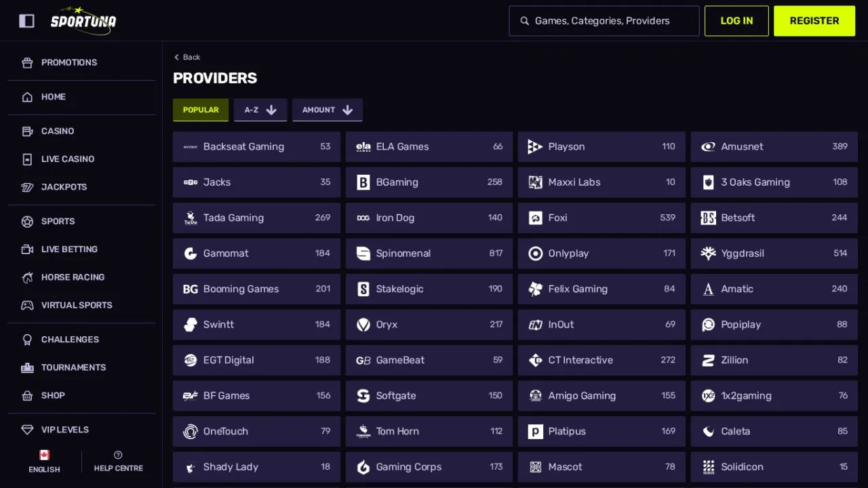The width and height of the screenshot is (868, 488).
Task: Sort providers by Amount
Action: point(328,110)
